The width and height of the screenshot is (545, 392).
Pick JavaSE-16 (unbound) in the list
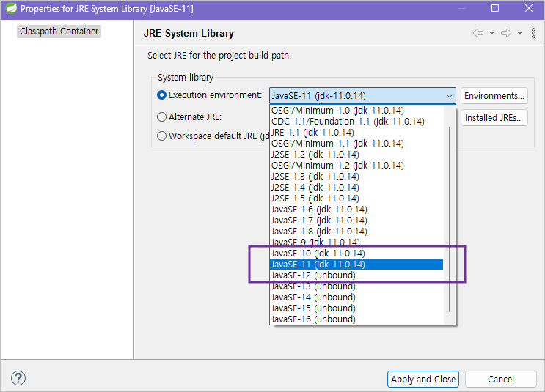click(x=356, y=319)
